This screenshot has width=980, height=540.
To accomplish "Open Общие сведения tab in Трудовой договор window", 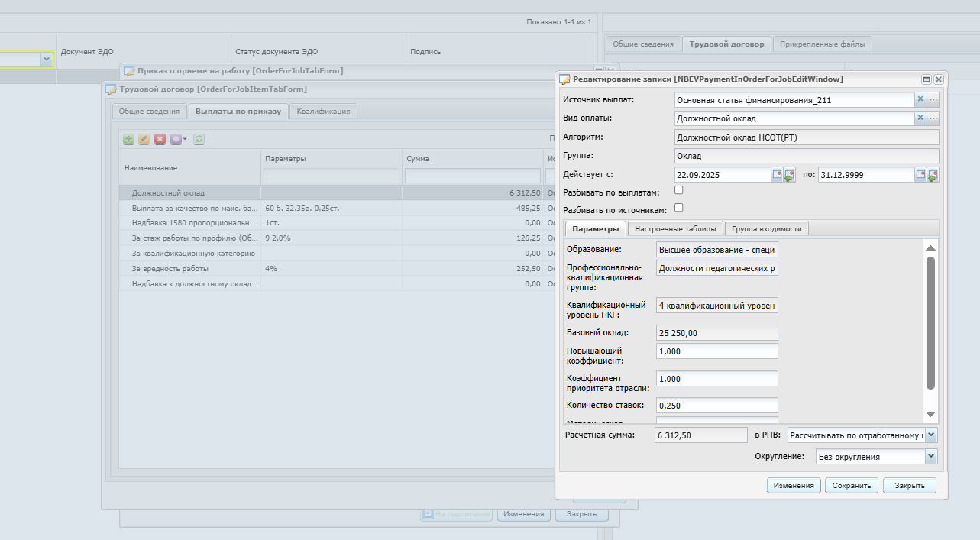I will [150, 112].
